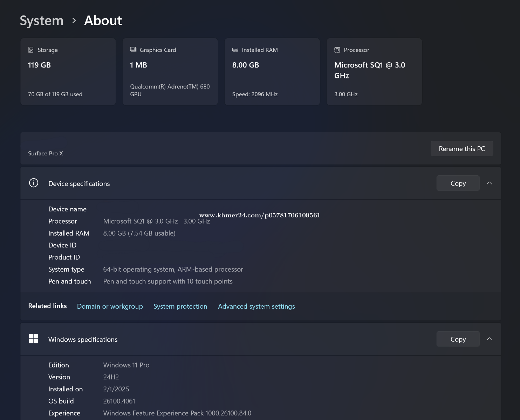Click the Windows logo icon

34,339
